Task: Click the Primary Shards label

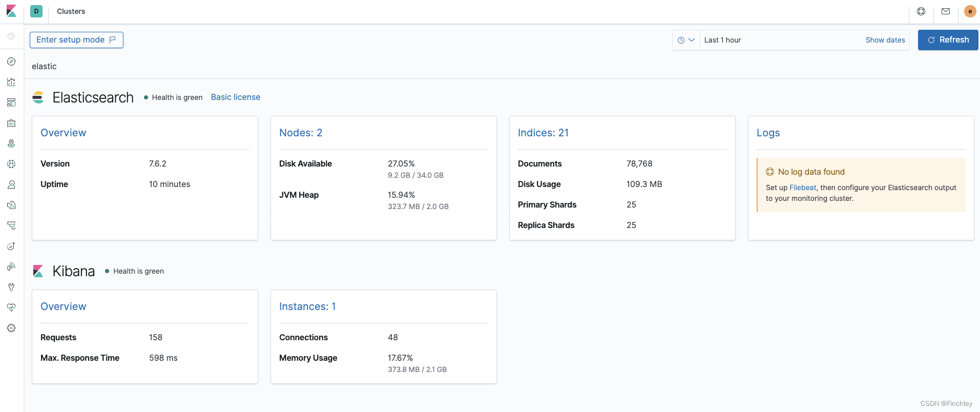Action: coord(547,204)
